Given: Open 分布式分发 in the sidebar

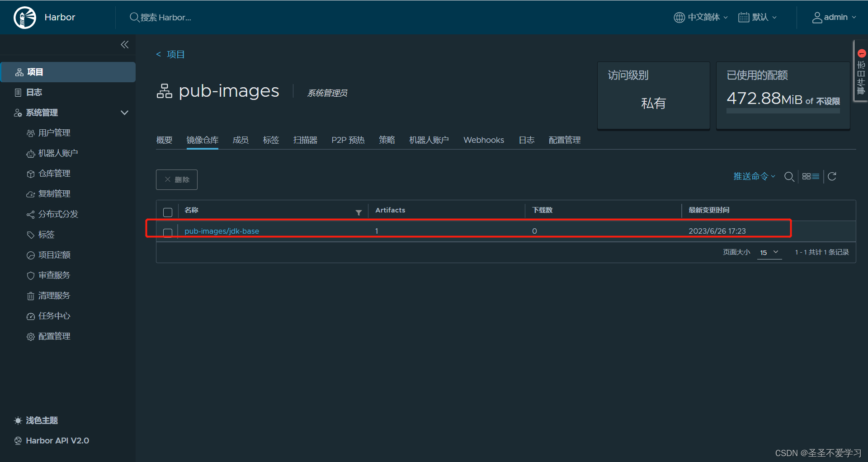Looking at the screenshot, I should coord(58,214).
